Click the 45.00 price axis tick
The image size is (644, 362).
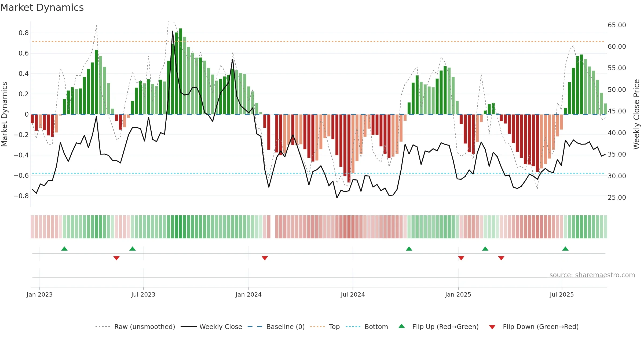click(x=617, y=111)
